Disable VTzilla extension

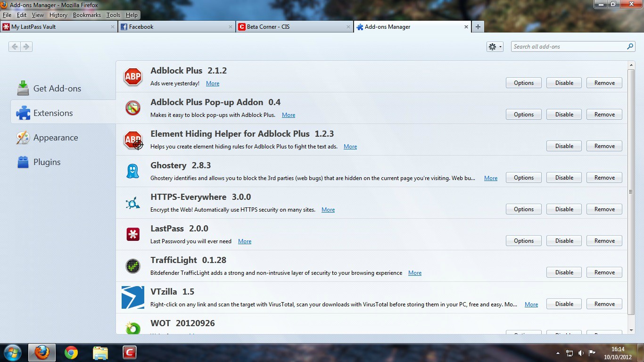click(x=564, y=304)
